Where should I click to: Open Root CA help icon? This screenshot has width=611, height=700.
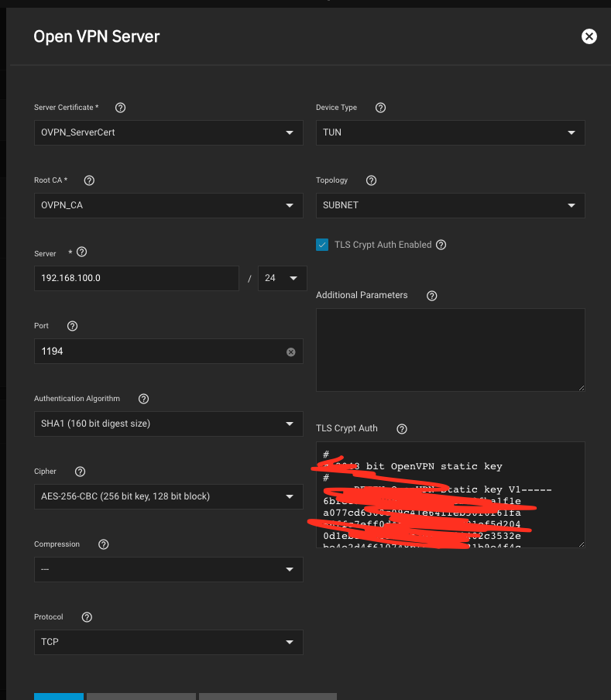click(89, 180)
